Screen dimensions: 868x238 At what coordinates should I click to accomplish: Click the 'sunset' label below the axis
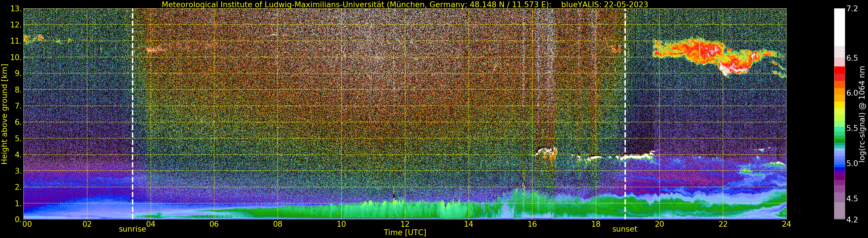click(625, 229)
